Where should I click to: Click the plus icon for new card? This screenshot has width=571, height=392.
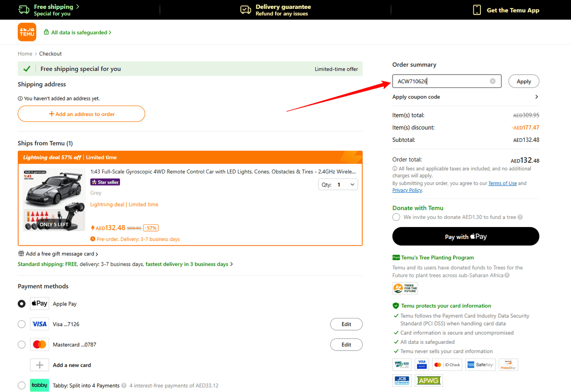[39, 365]
